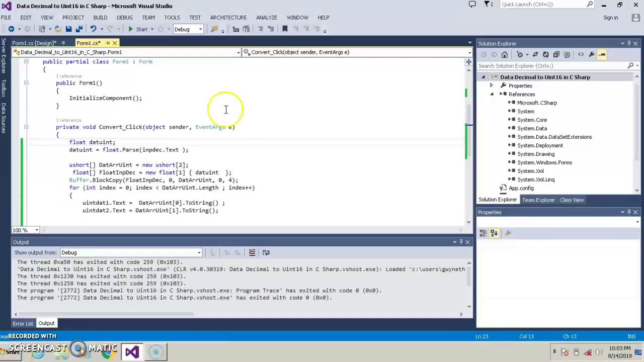Collapse the Convert_Click method outlining
Screen dimensions: 644x362
[x=26, y=127]
